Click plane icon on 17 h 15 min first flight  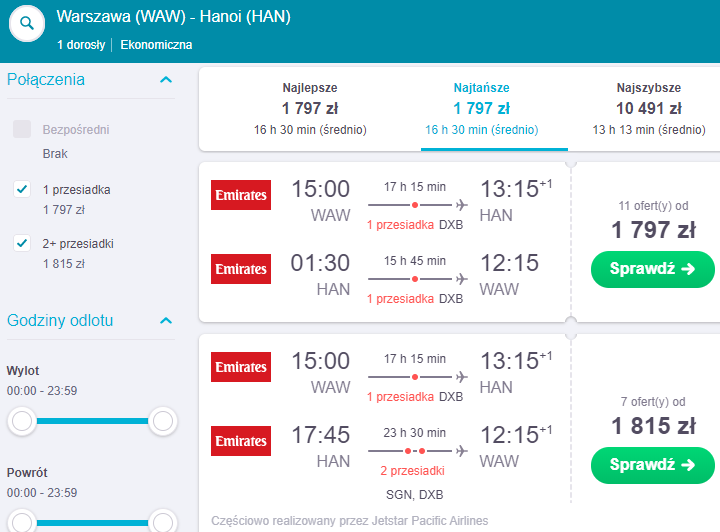click(x=461, y=205)
